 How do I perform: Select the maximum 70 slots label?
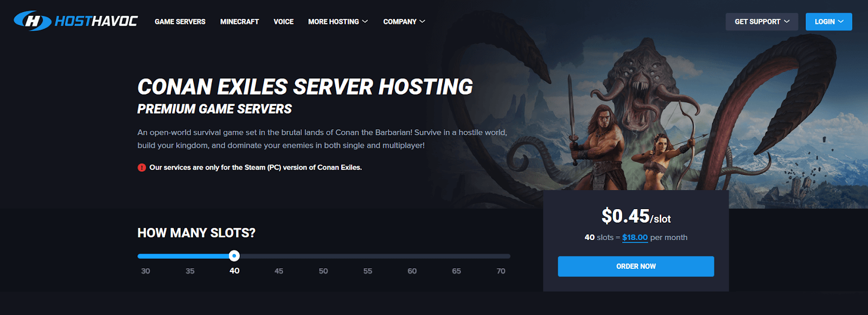[x=501, y=271]
